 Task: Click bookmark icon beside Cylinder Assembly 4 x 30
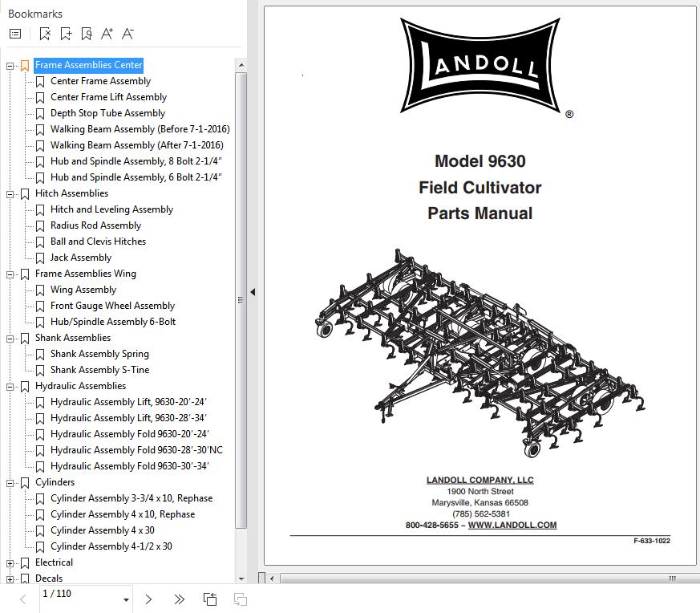(x=40, y=531)
